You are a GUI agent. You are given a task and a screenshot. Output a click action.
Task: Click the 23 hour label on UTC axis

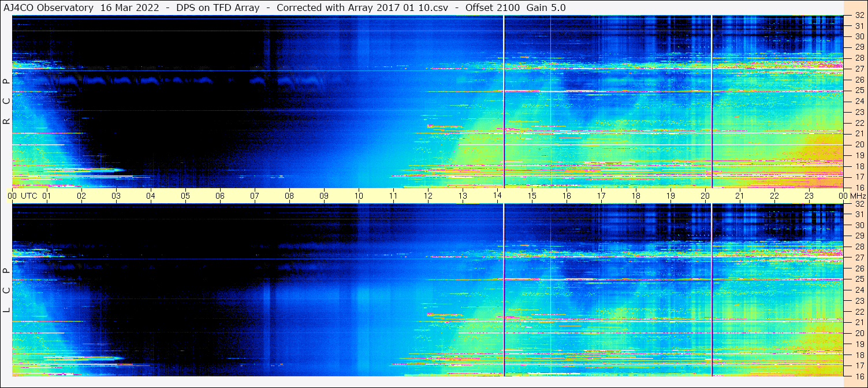(809, 196)
